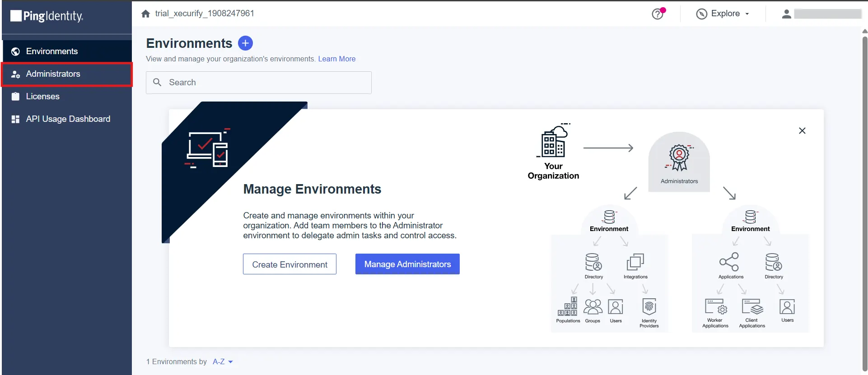
Task: Click the '1 Environments by' label
Action: pos(177,362)
